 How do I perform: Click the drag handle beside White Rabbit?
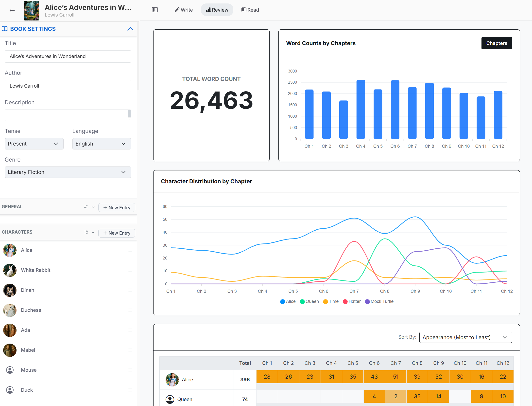pyautogui.click(x=130, y=270)
